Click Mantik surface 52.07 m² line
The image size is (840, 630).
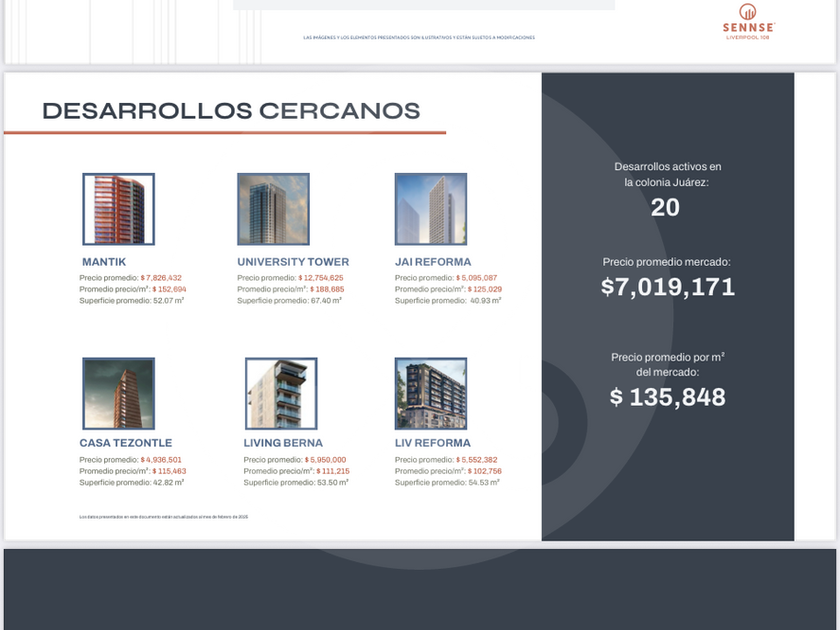click(x=132, y=301)
